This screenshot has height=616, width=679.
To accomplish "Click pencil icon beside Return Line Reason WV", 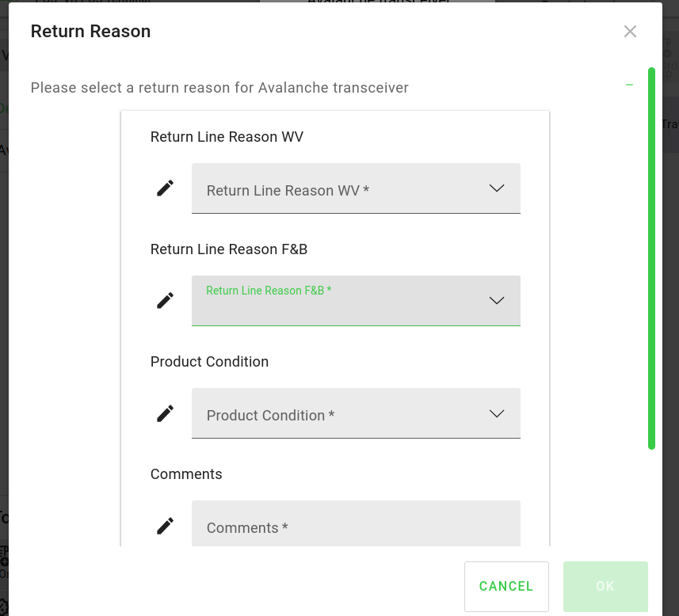I will pyautogui.click(x=165, y=188).
